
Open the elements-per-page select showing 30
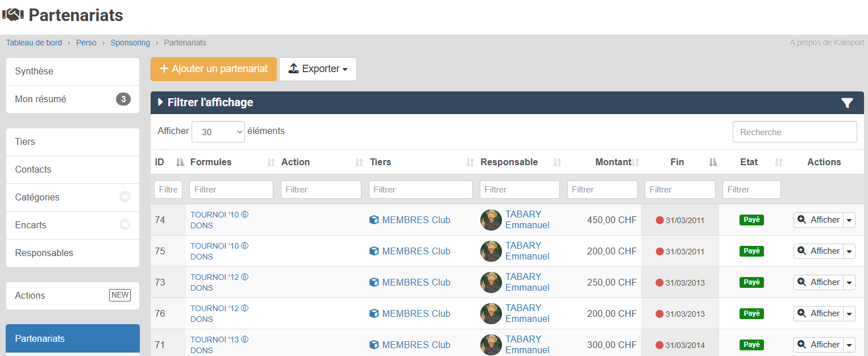[x=218, y=132]
